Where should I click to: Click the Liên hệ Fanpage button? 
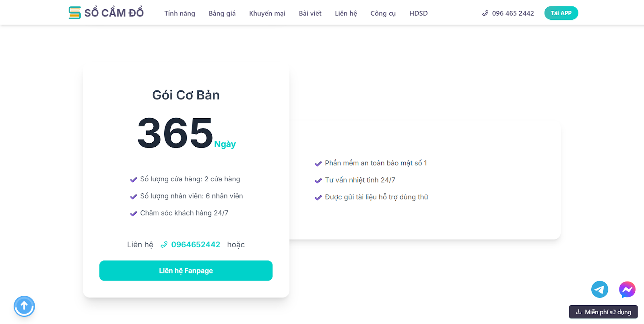tap(186, 271)
